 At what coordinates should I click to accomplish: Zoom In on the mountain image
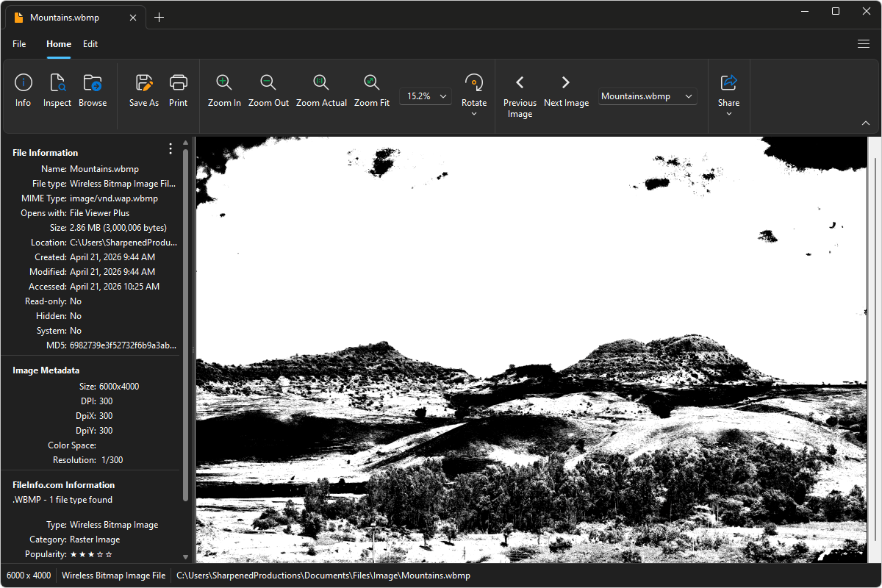tap(224, 90)
